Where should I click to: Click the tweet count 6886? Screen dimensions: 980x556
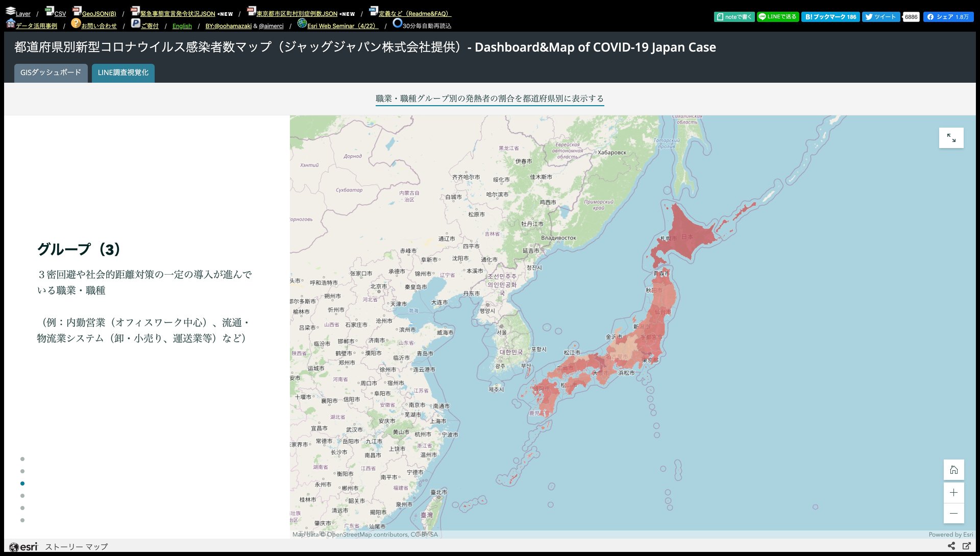tap(911, 17)
